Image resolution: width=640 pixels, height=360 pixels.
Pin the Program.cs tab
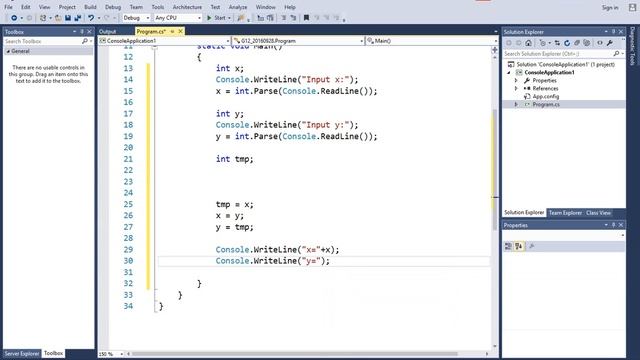[x=172, y=31]
